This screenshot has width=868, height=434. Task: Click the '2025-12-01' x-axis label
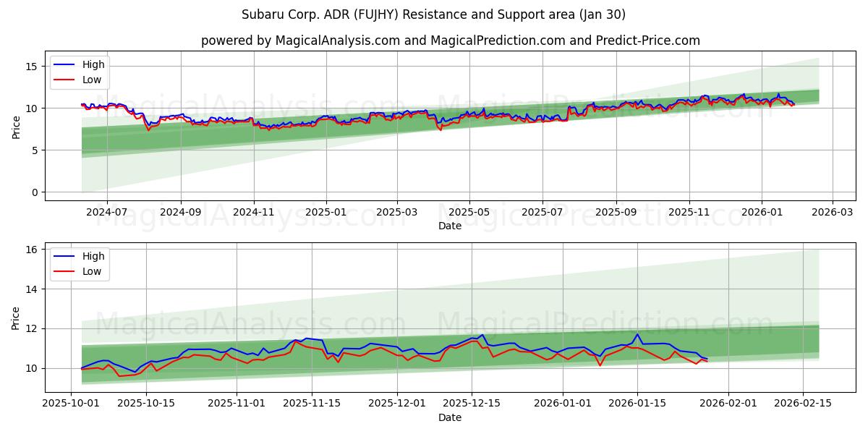(x=397, y=404)
